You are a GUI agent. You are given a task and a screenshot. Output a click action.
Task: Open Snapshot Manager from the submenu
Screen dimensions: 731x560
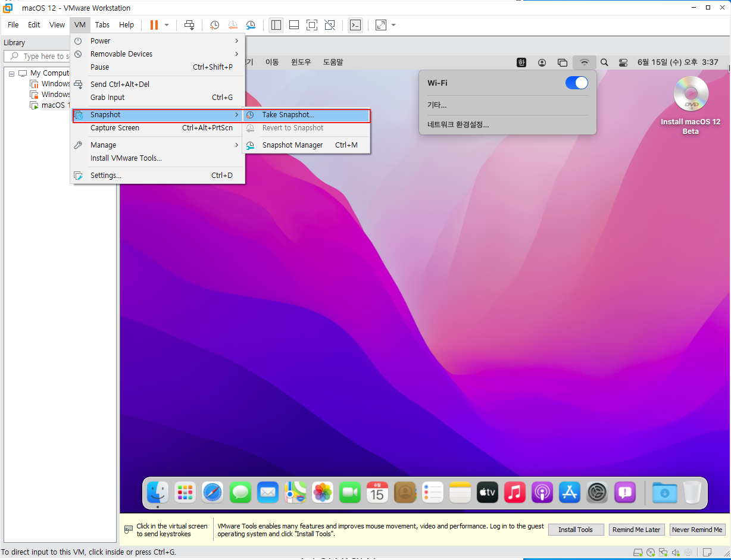(x=306, y=145)
